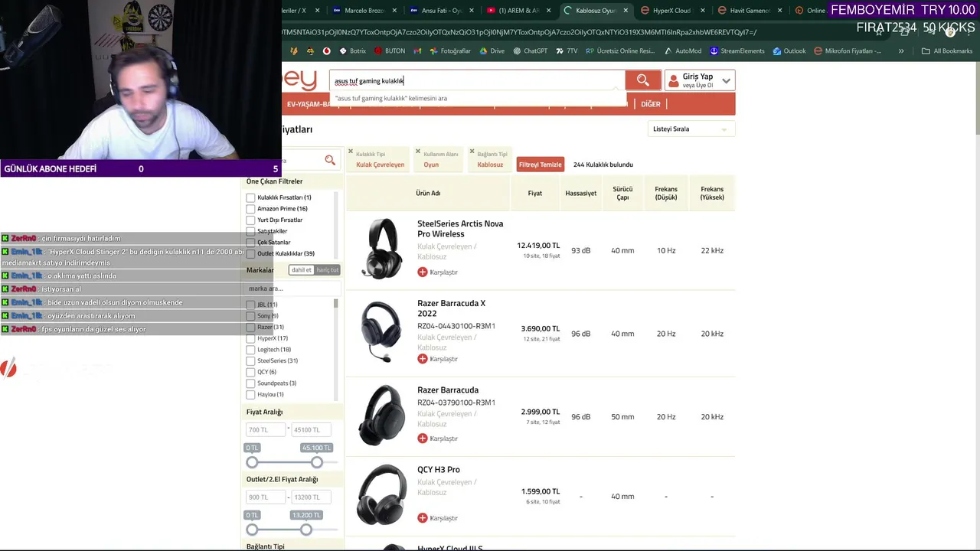Image resolution: width=980 pixels, height=551 pixels.
Task: Select the 'hariç tut' brand toggle
Action: point(327,270)
